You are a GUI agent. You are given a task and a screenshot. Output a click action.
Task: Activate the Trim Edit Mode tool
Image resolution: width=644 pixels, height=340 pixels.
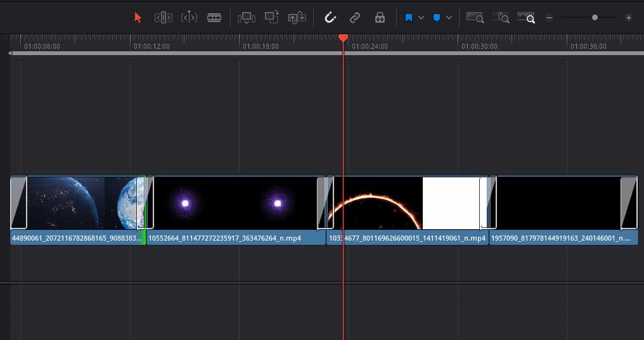pos(163,18)
